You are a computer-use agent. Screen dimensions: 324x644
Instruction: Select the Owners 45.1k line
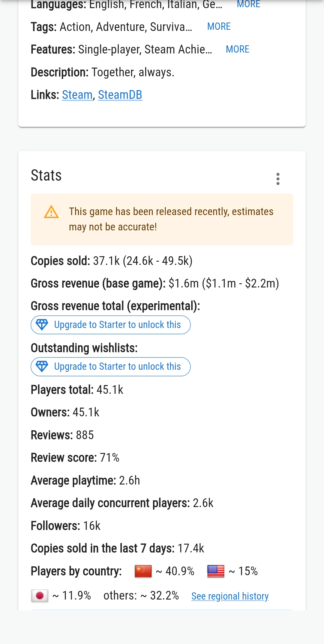[65, 412]
